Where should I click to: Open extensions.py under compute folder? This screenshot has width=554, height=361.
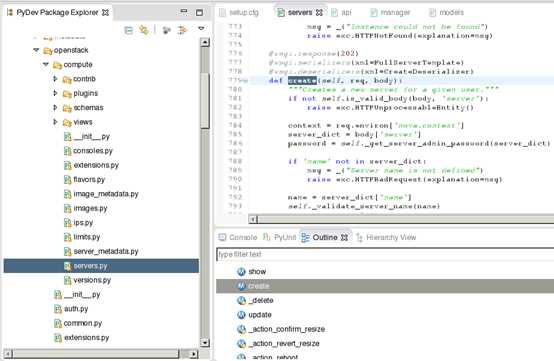pos(91,165)
